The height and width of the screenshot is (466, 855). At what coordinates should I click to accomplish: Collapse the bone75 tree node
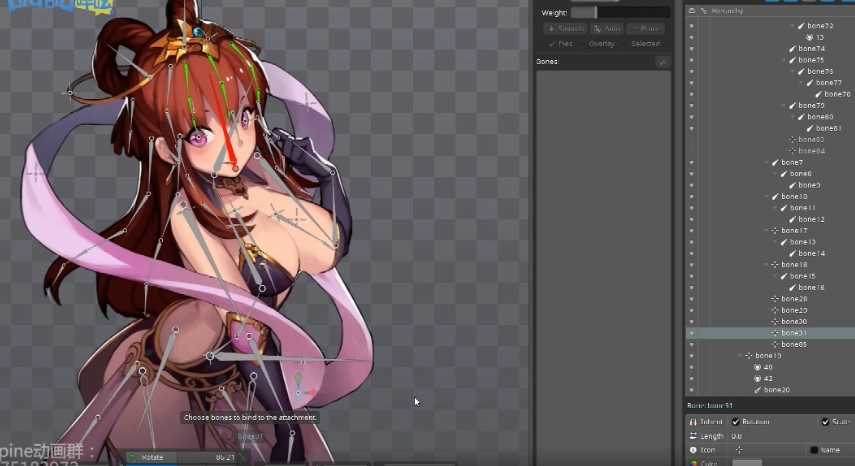(784, 60)
